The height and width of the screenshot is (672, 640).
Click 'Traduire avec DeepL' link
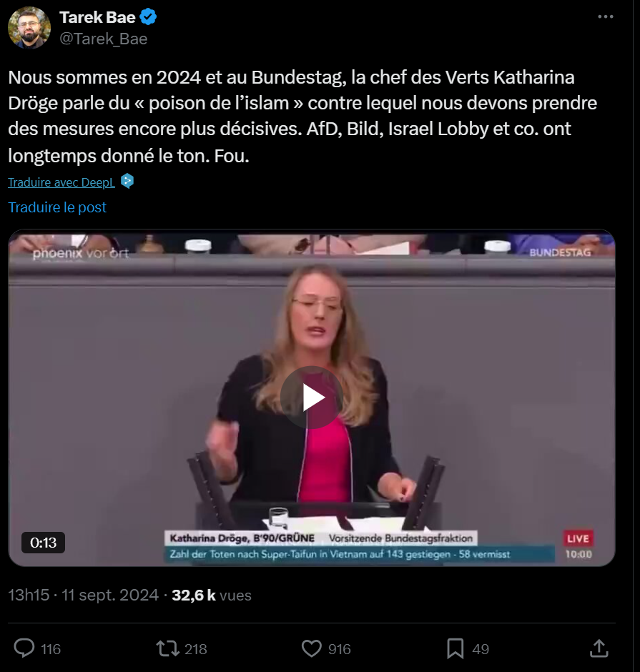(x=61, y=182)
